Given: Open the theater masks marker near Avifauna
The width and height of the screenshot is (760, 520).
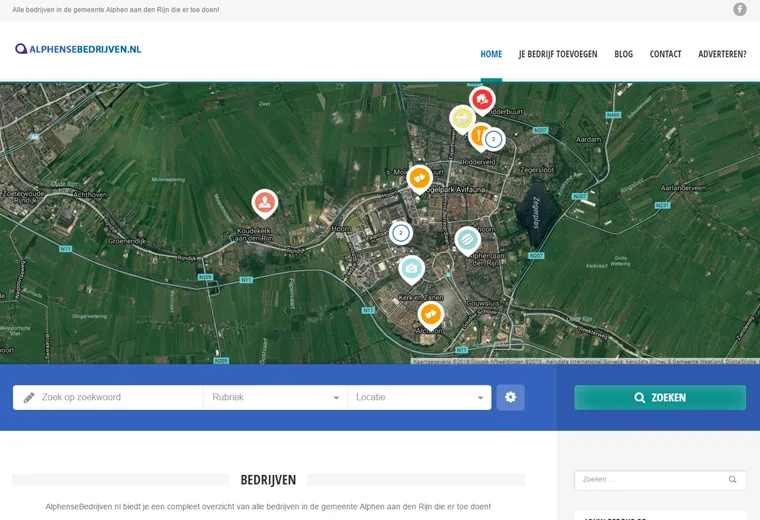Looking at the screenshot, I should pyautogui.click(x=419, y=177).
